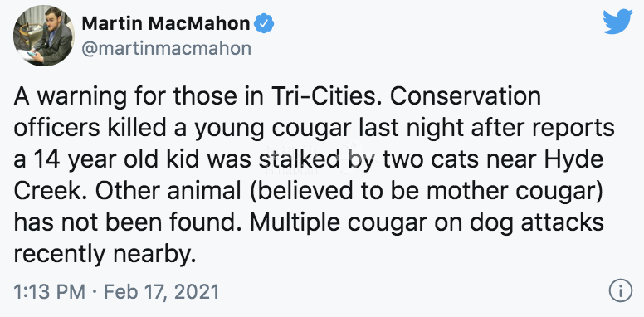Open Martin MacMahon's profile photo
The width and height of the screenshot is (644, 317).
coord(44,36)
